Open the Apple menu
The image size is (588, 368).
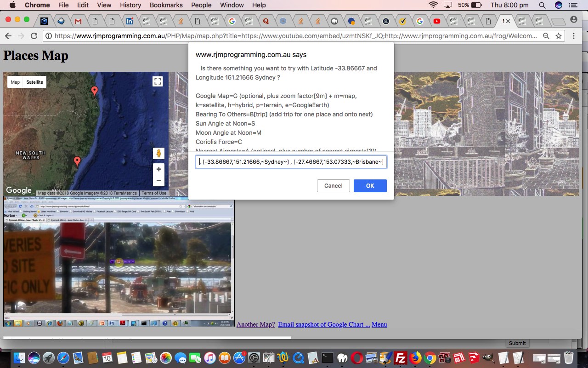pyautogui.click(x=12, y=5)
